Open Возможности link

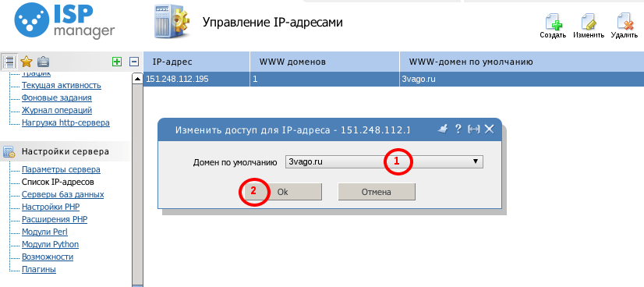[48, 257]
